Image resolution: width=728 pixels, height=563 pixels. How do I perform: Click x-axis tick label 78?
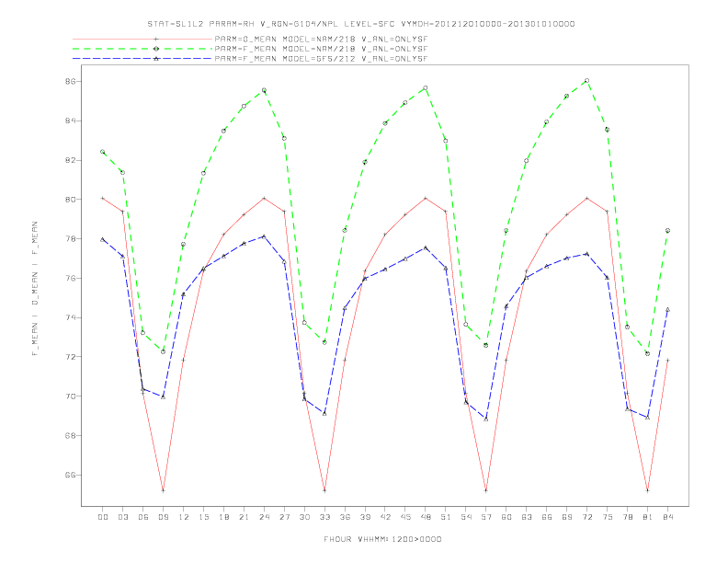coord(628,517)
